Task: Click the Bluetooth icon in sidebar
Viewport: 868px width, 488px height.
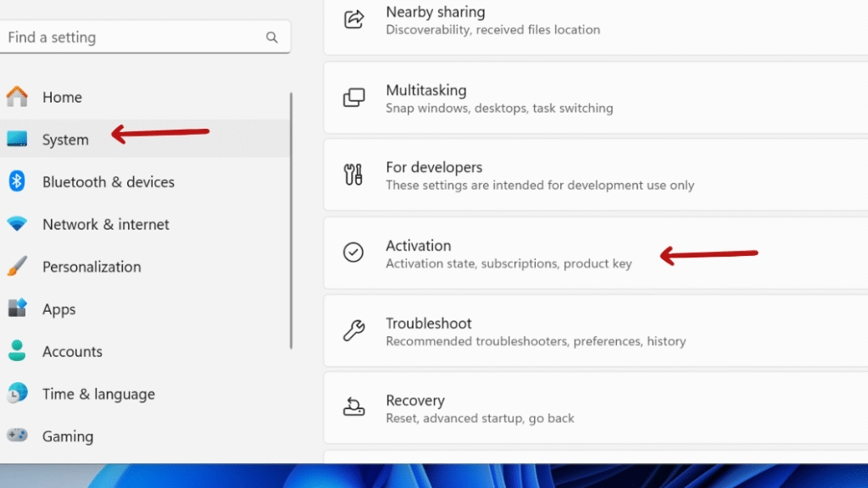Action: click(17, 181)
